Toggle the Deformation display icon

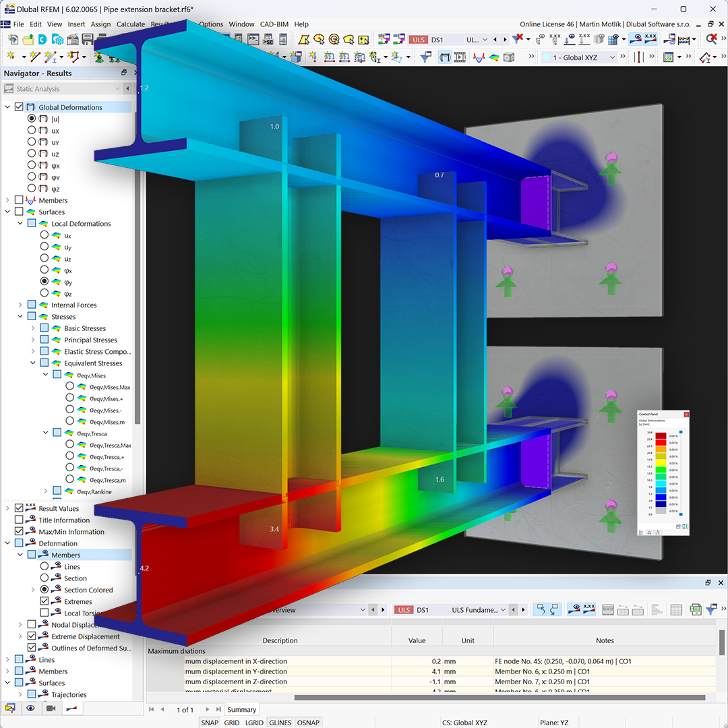(x=445, y=57)
